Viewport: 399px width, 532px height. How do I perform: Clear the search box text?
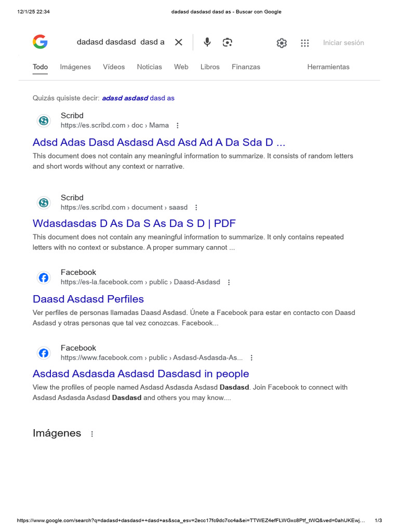[179, 43]
